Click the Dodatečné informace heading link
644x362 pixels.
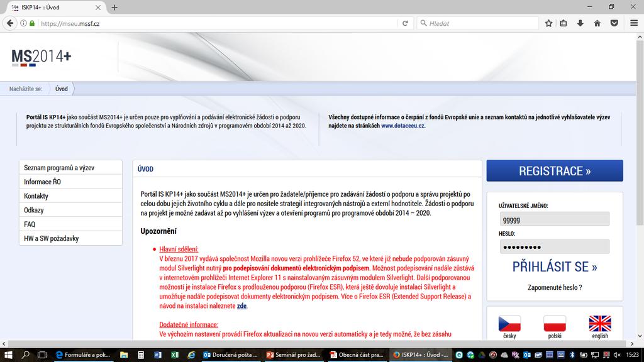189,325
